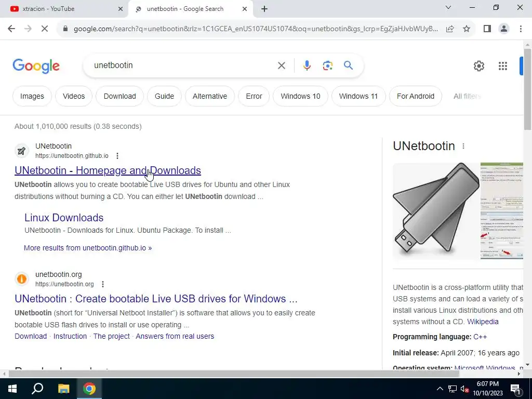532x399 pixels.
Task: Open Chrome tab search chevron
Action: coord(448,7)
